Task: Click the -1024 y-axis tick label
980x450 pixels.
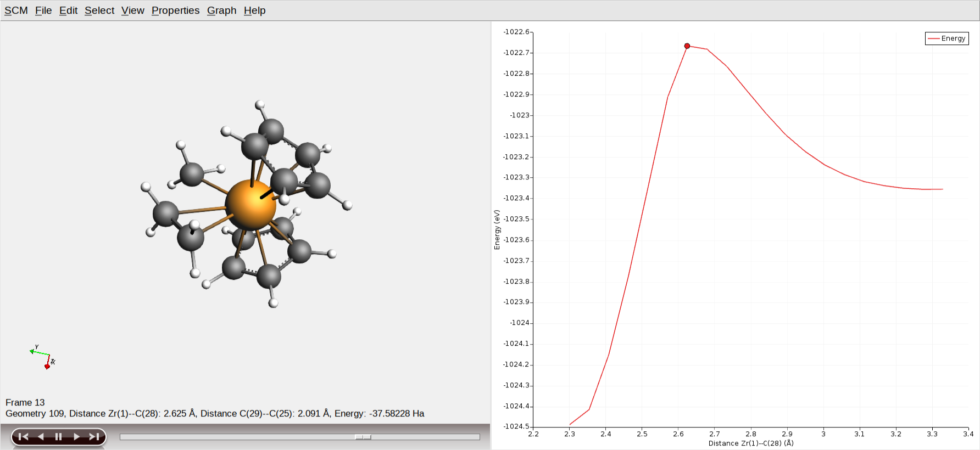Action: click(520, 323)
